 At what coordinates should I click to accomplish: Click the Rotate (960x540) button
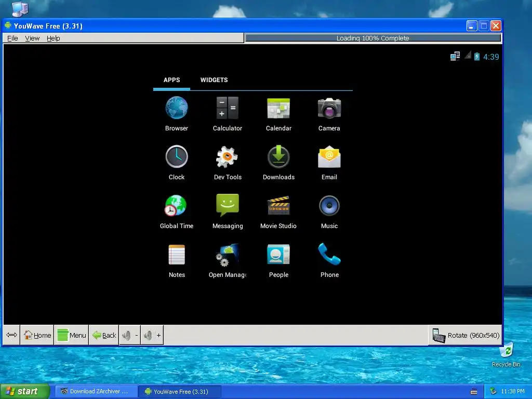465,335
